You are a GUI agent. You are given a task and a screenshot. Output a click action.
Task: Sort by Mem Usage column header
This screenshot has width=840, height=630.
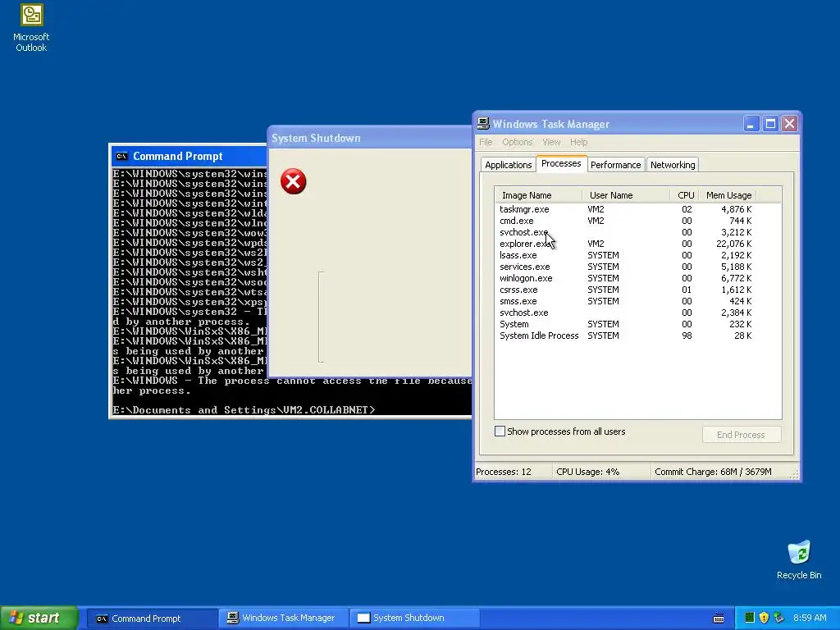728,195
